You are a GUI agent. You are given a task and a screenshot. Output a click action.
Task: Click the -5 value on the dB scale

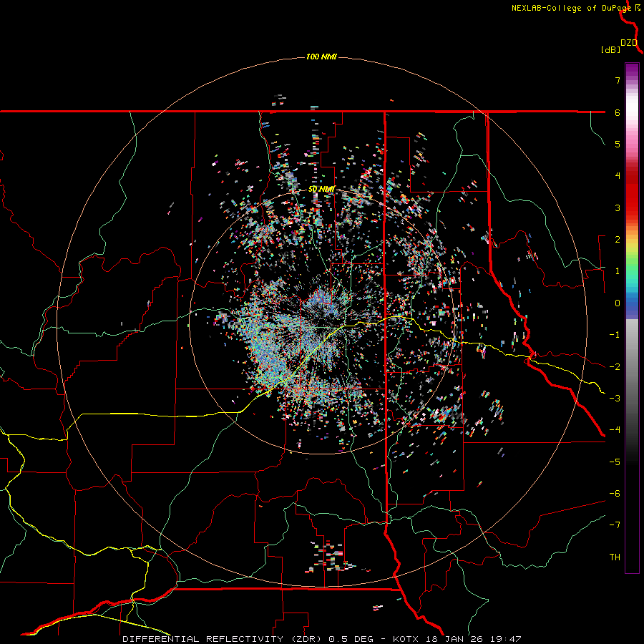pos(615,462)
